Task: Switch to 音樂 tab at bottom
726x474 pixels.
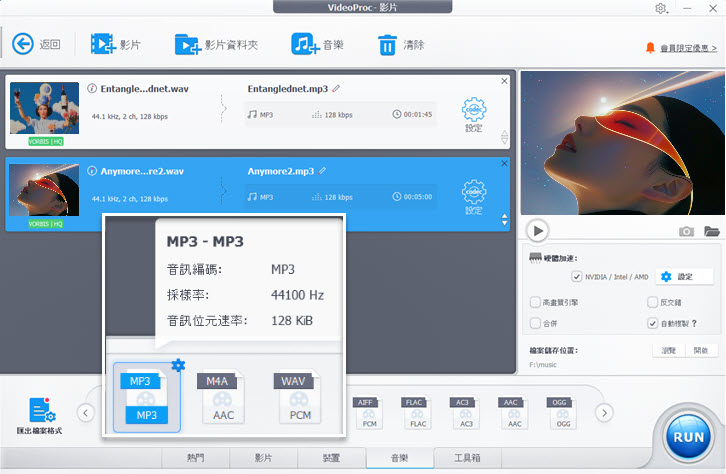Action: tap(400, 458)
